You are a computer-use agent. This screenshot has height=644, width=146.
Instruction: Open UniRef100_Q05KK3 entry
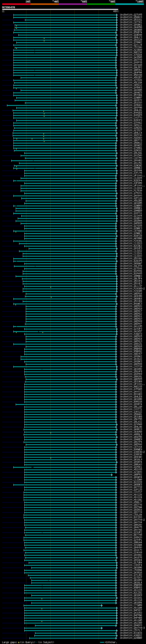click(131, 87)
